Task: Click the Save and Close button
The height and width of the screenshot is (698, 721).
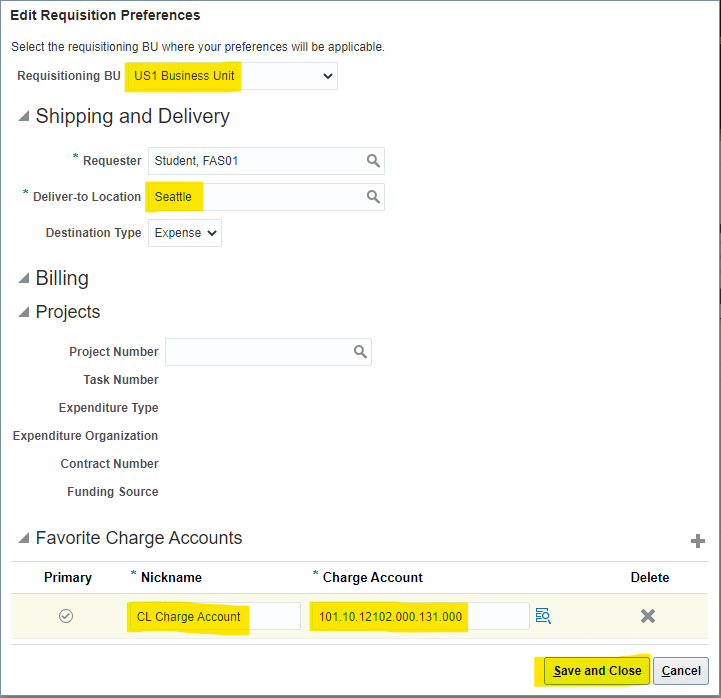Action: 597,670
